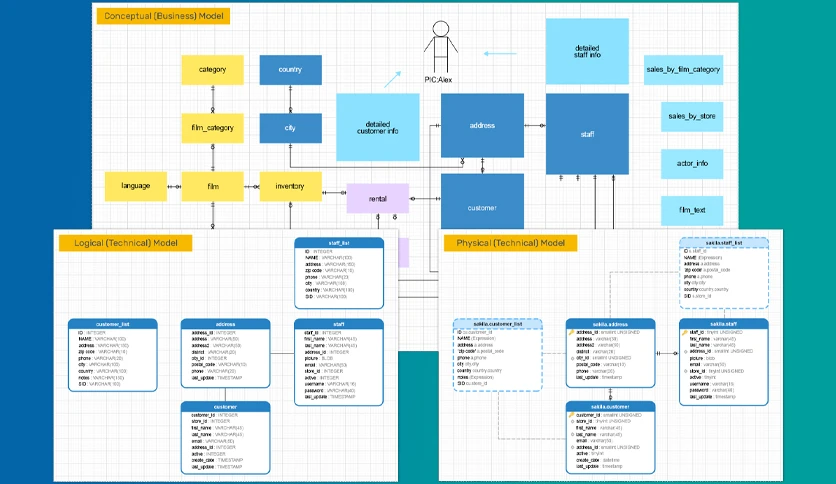Select the language entity box
The image size is (836, 484).
pos(136,186)
